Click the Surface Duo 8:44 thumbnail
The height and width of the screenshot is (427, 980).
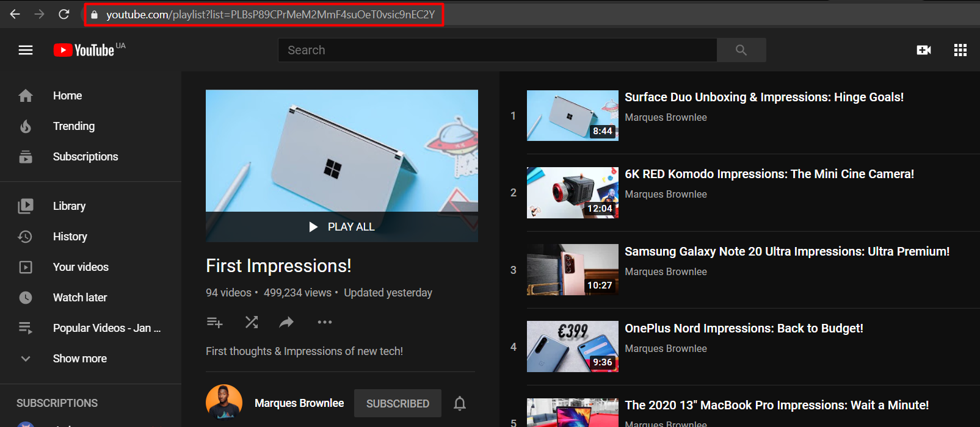coord(573,116)
